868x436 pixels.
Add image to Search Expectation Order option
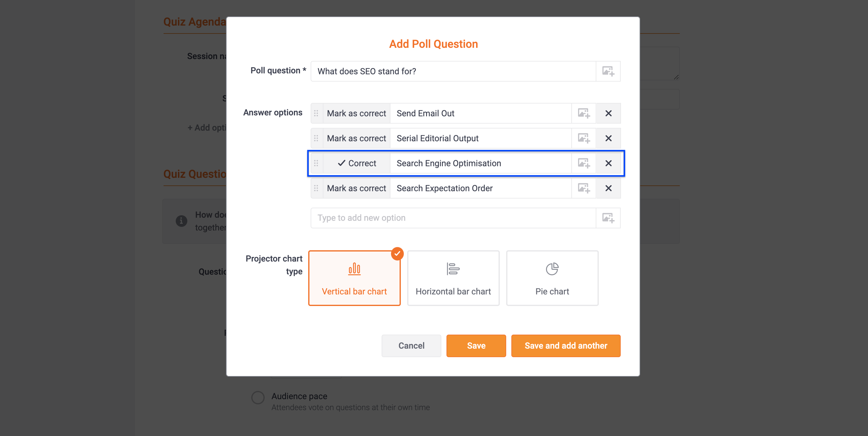[584, 188]
